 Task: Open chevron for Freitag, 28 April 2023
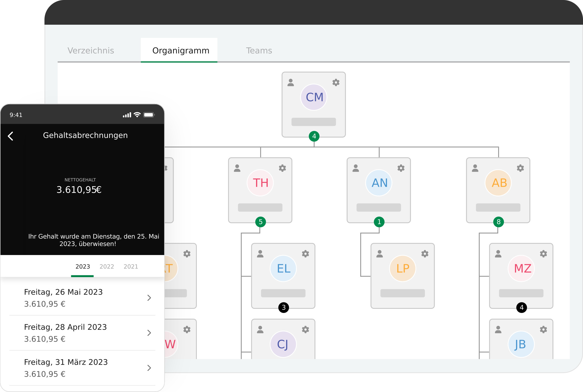[x=149, y=333]
